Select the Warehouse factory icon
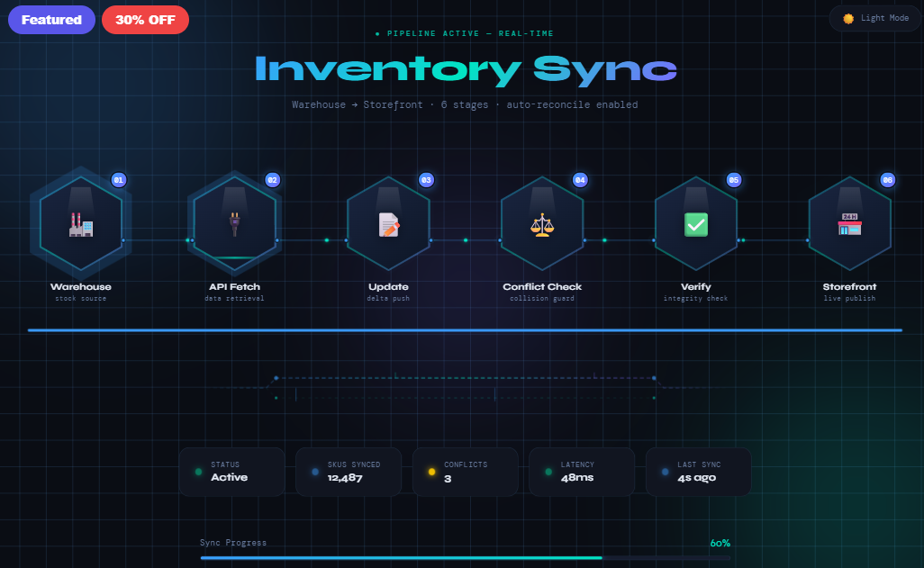The height and width of the screenshot is (568, 924). (x=81, y=225)
